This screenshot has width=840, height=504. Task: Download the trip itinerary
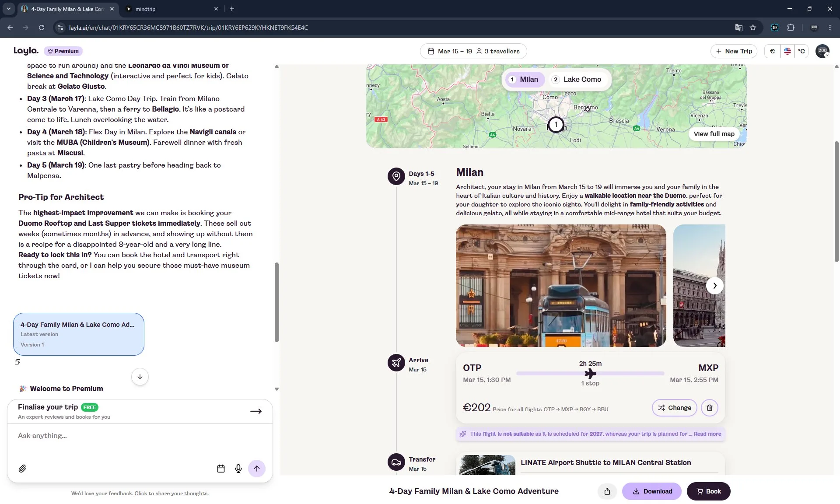coord(651,491)
